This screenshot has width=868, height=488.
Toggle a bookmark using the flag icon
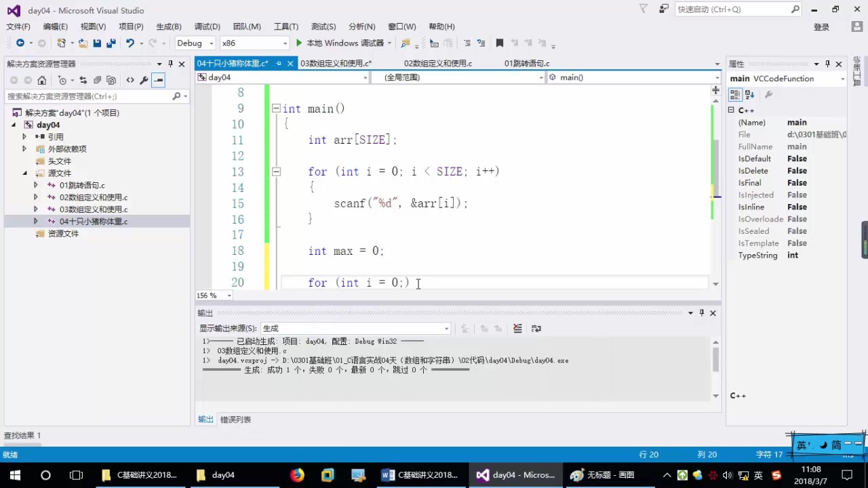point(500,43)
